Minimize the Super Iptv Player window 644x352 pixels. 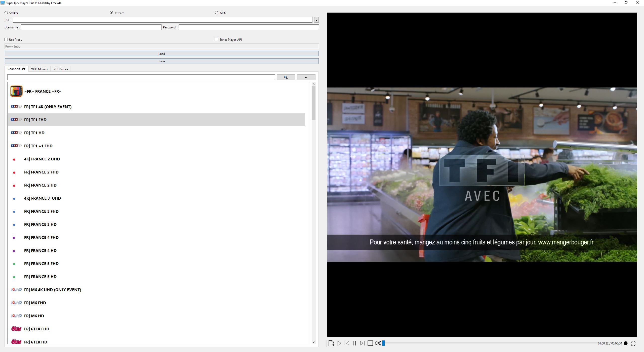click(x=615, y=3)
